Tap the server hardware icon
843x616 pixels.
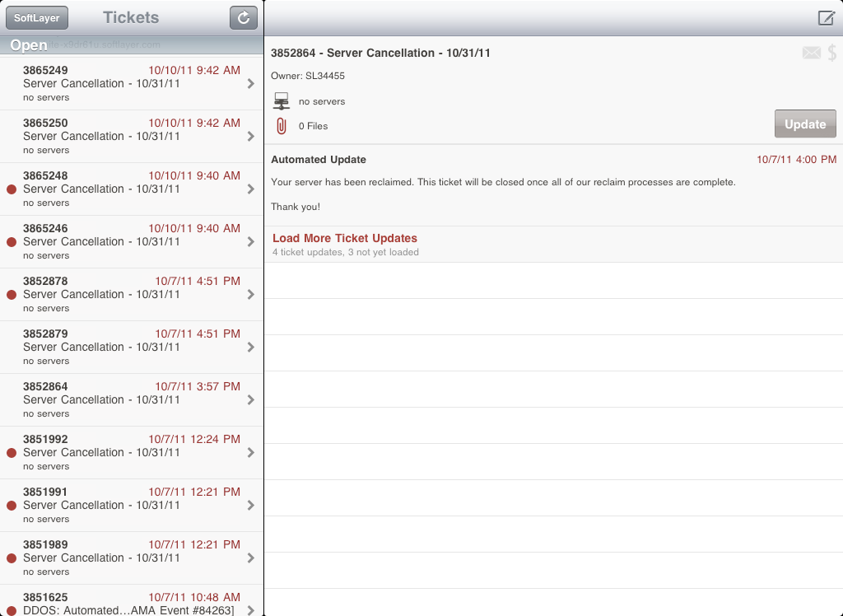(281, 101)
